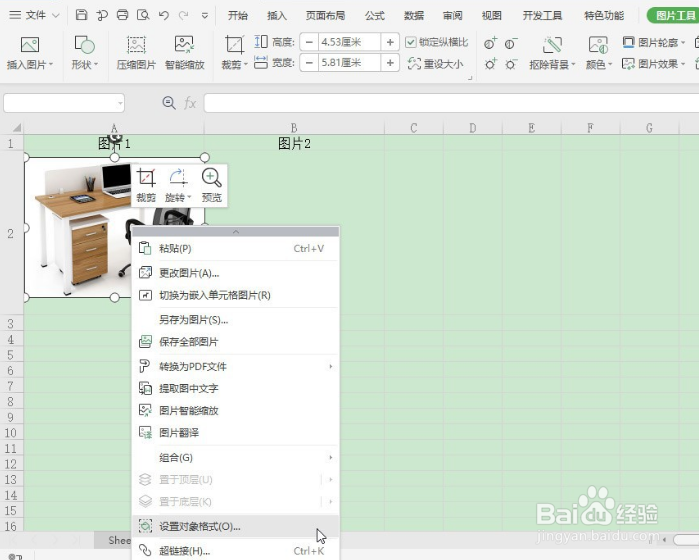Choose 切换为嵌入单元格图片(R) menu item
Image resolution: width=699 pixels, height=560 pixels.
point(236,295)
